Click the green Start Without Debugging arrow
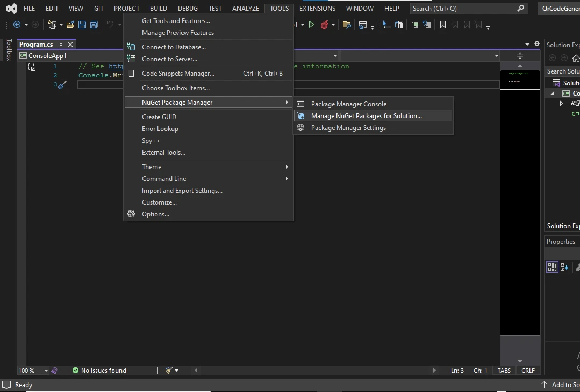The image size is (580, 392). [x=311, y=25]
